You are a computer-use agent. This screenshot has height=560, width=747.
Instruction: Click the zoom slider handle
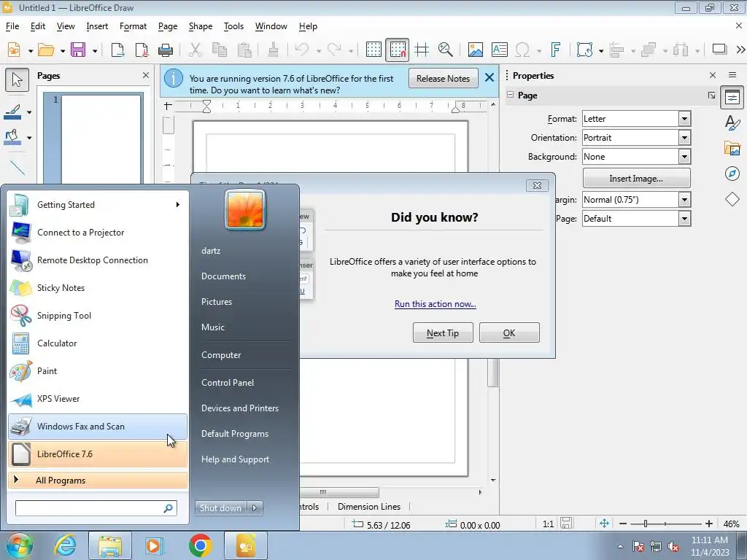click(x=646, y=524)
